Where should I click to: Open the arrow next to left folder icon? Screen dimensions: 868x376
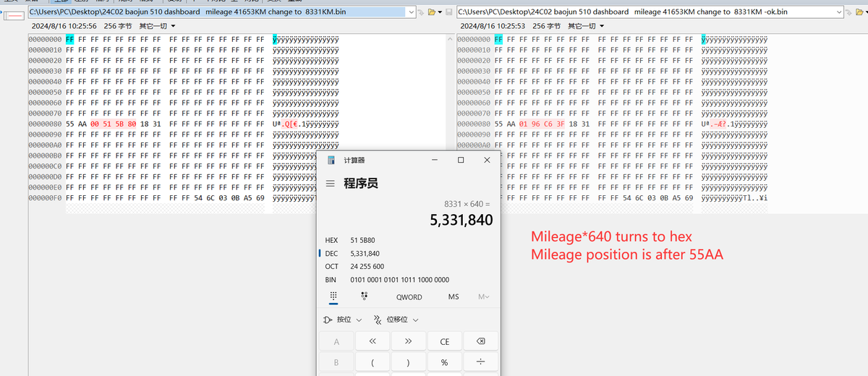point(440,12)
